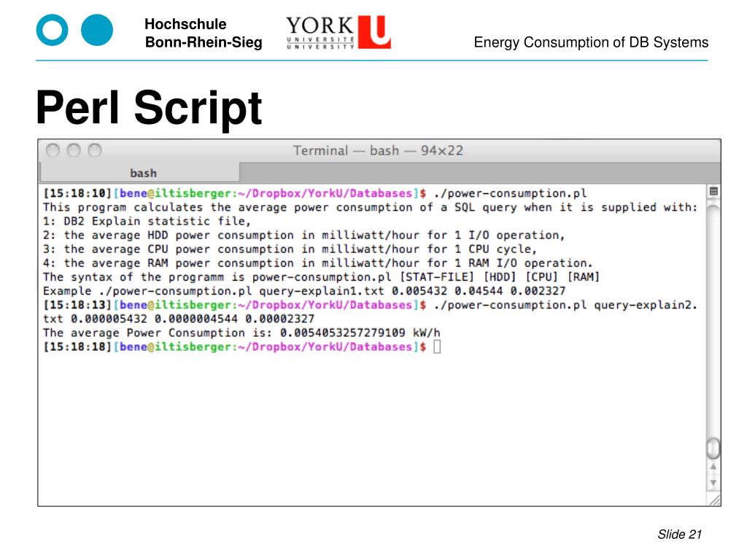Screen dimensions: 747x560
Task: Click the window resize grip corner
Action: (715, 500)
